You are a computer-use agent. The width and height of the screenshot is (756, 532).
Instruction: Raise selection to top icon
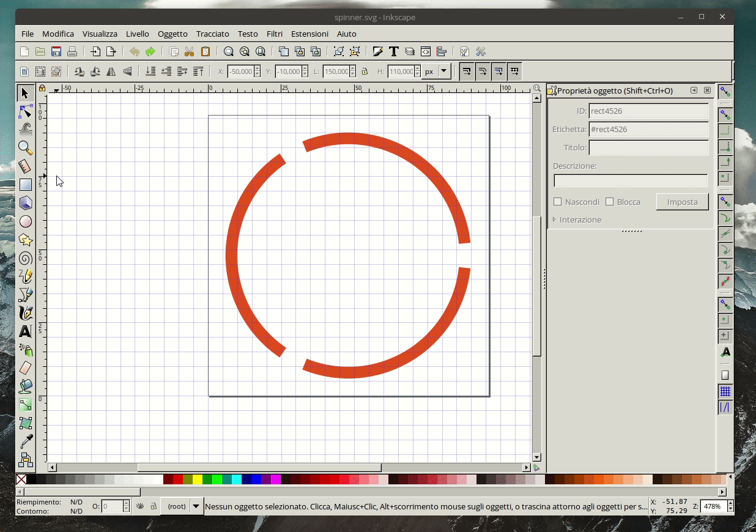pos(198,72)
